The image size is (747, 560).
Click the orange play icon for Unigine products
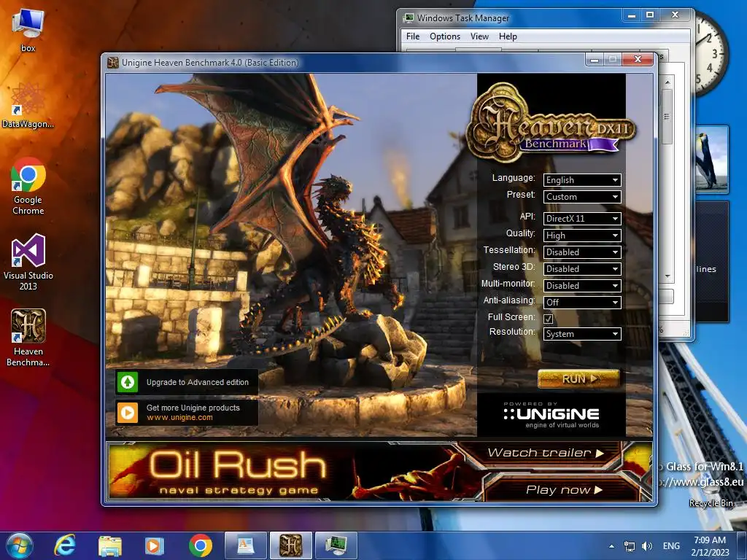pos(127,413)
